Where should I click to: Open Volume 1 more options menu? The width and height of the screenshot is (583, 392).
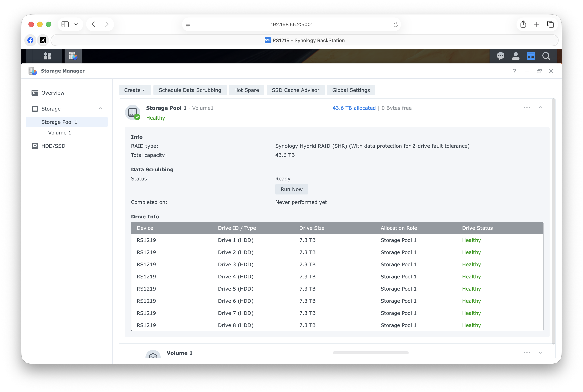[527, 353]
